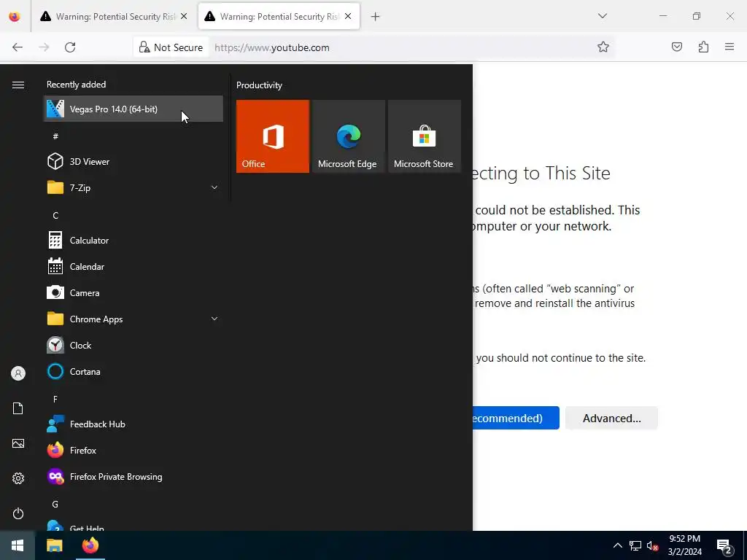Viewport: 747px width, 560px height.
Task: Open the clock showing 9:52 PM
Action: 684,545
